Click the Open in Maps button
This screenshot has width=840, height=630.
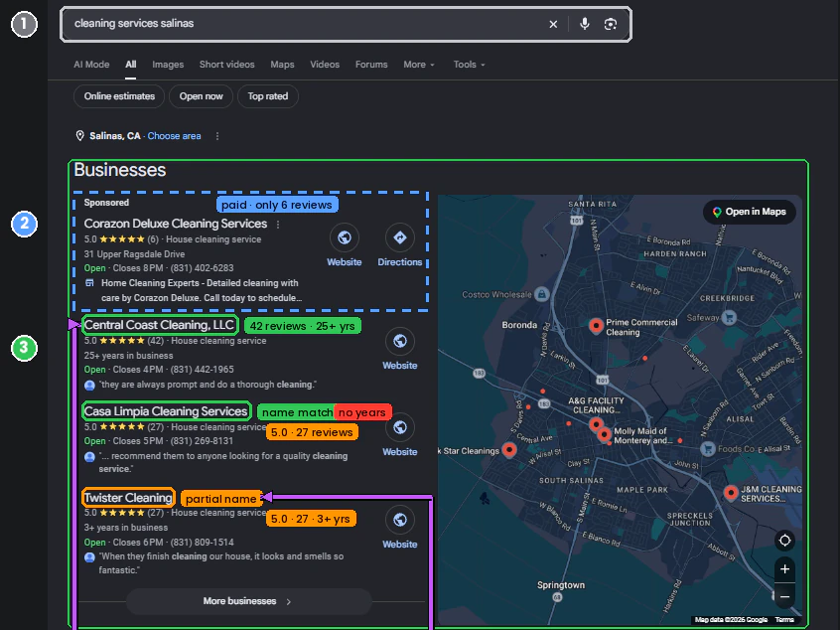[x=749, y=212]
